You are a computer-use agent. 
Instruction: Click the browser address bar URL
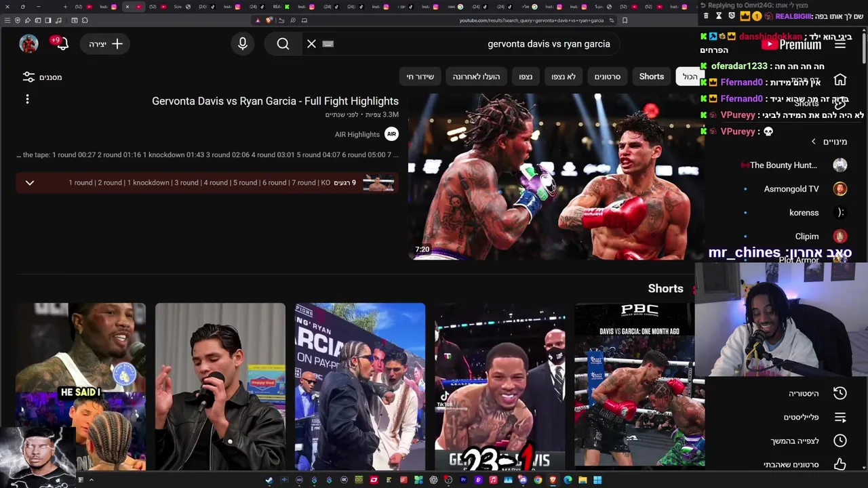coord(531,20)
